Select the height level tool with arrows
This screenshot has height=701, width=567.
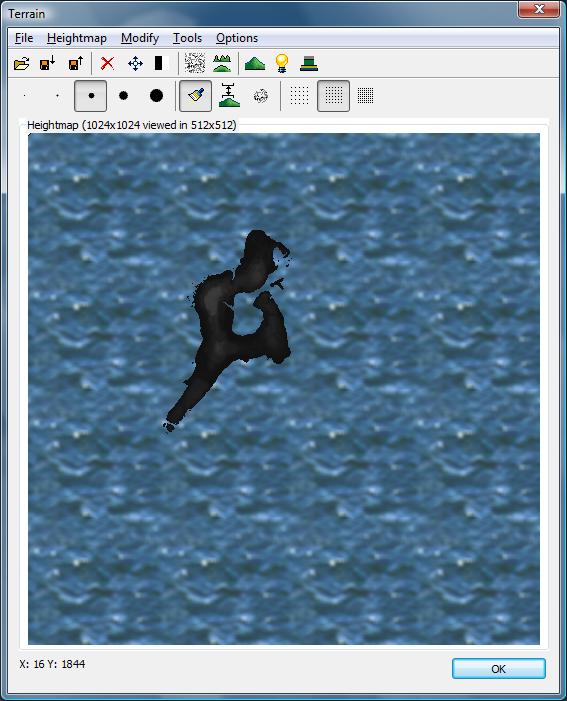pos(229,95)
